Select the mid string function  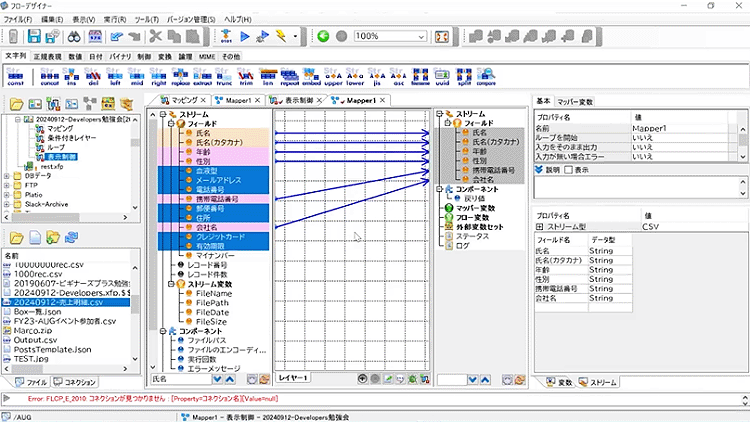pyautogui.click(x=137, y=77)
